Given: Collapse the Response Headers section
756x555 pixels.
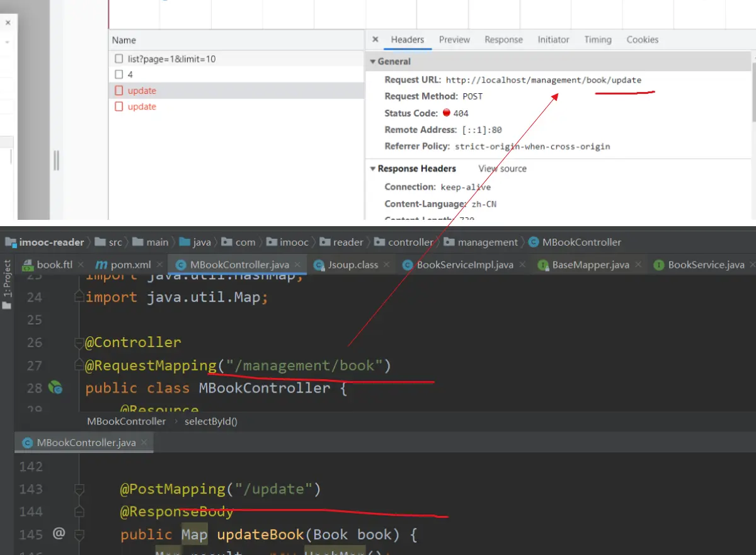Looking at the screenshot, I should [372, 169].
